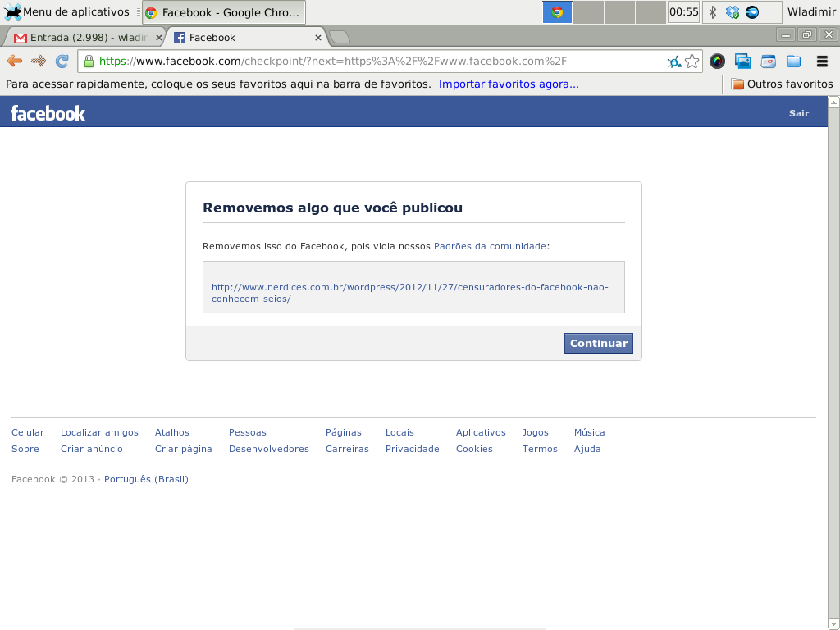Reload the page with the refresh icon
Screen dimensions: 840x630
(62, 61)
